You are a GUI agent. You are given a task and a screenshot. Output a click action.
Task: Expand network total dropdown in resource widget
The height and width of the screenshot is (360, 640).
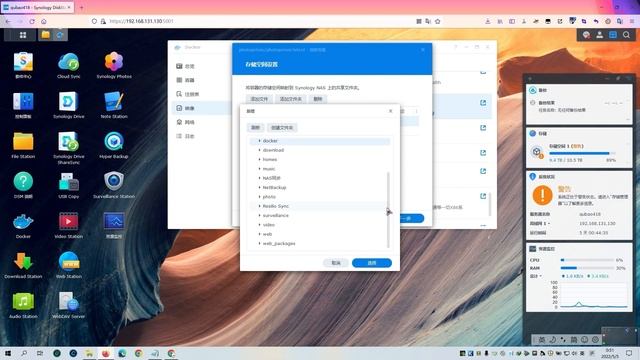536,276
